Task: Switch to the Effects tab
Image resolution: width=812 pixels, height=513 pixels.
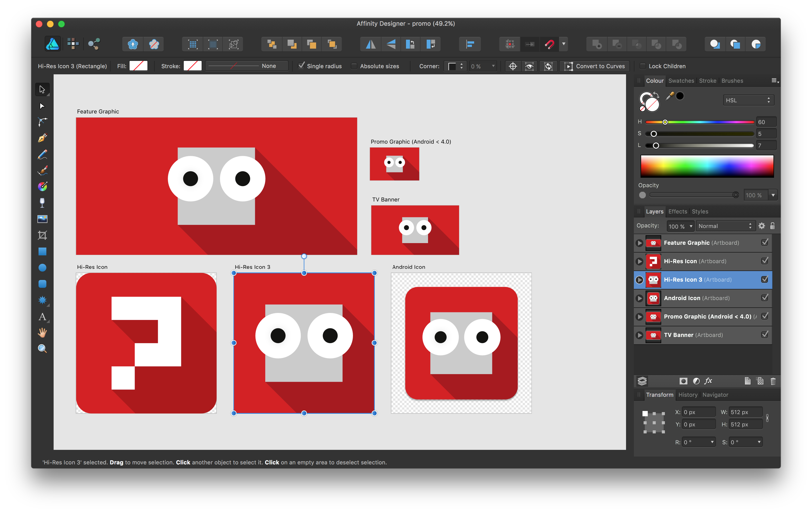Action: pyautogui.click(x=677, y=212)
